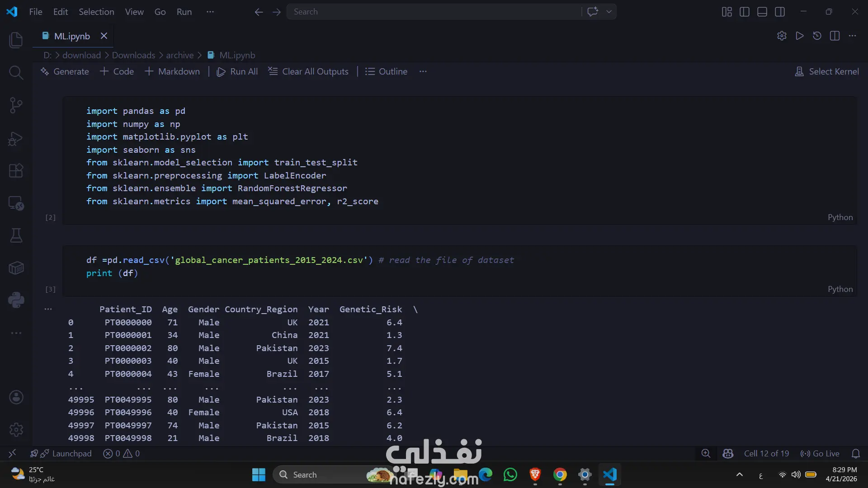
Task: Click Clear All Outputs
Action: coord(308,71)
